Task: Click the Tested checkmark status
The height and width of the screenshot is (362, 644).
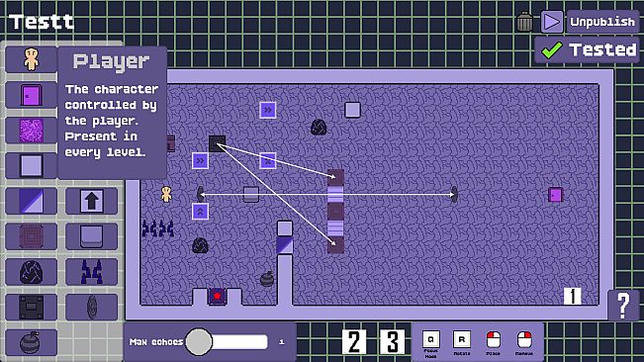Action: pos(588,50)
